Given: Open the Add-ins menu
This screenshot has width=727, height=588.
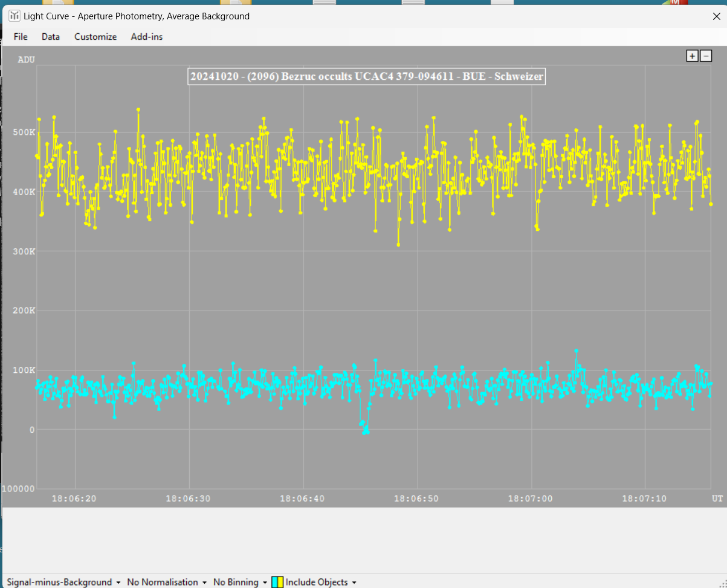Looking at the screenshot, I should (147, 36).
